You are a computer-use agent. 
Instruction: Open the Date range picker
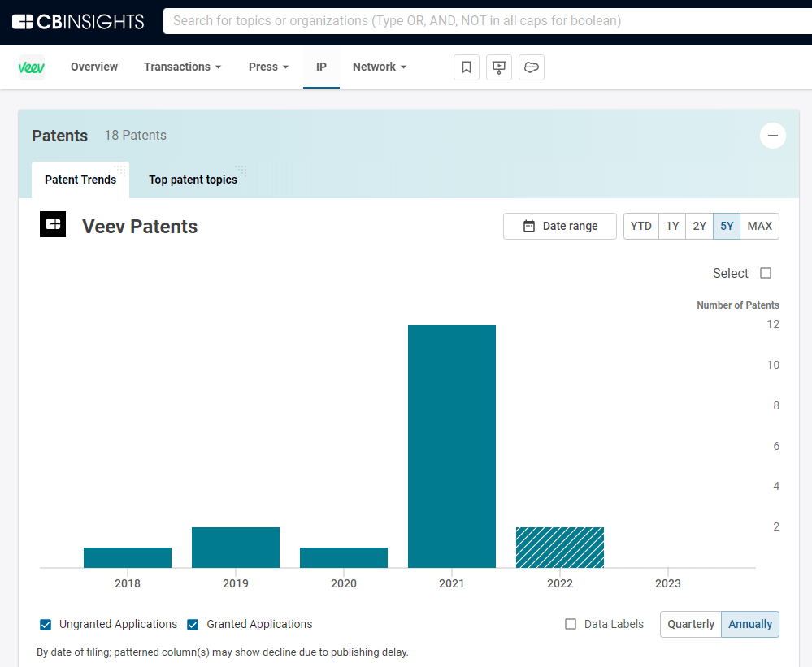click(x=560, y=226)
